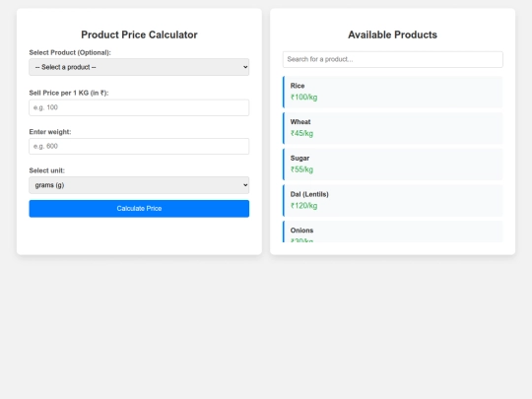
Task: Click the Enter weight input field
Action: point(139,146)
